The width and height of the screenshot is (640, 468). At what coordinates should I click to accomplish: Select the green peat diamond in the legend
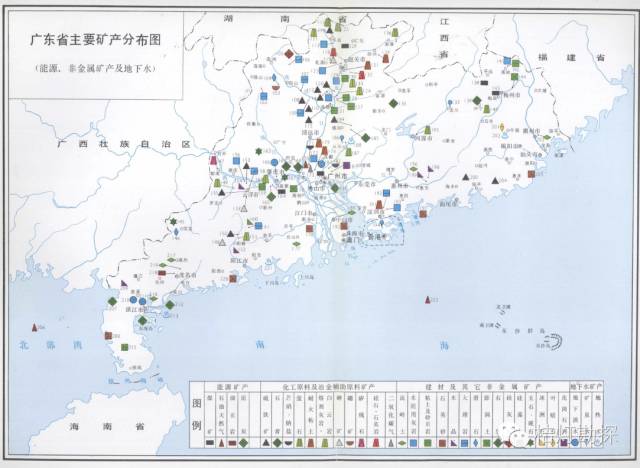tap(243, 443)
